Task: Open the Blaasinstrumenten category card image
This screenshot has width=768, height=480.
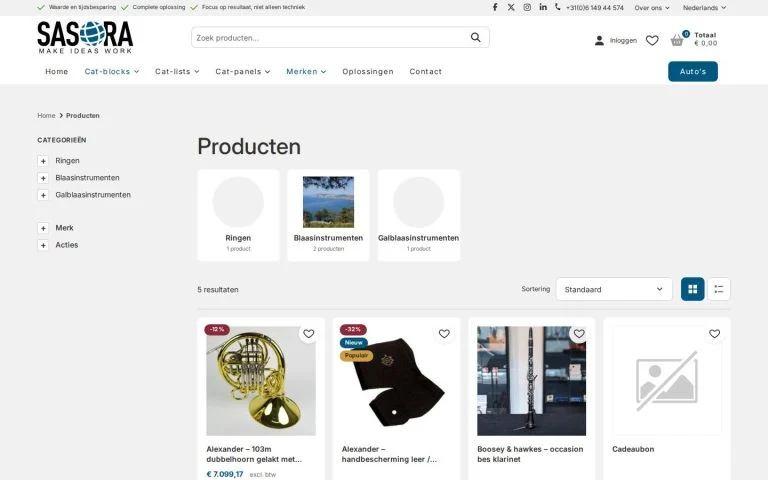Action: tap(329, 202)
